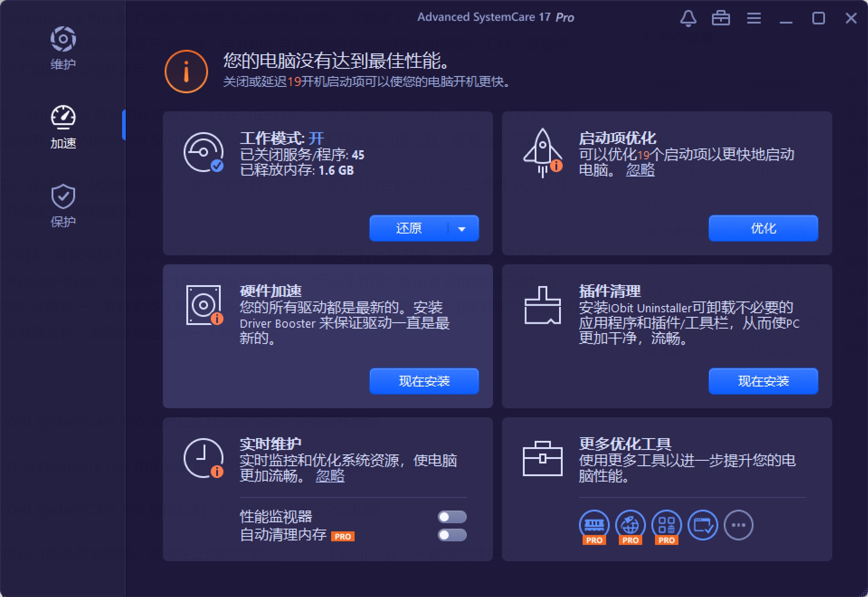
Task: Enable the 性能监视器 toggle
Action: click(x=452, y=517)
